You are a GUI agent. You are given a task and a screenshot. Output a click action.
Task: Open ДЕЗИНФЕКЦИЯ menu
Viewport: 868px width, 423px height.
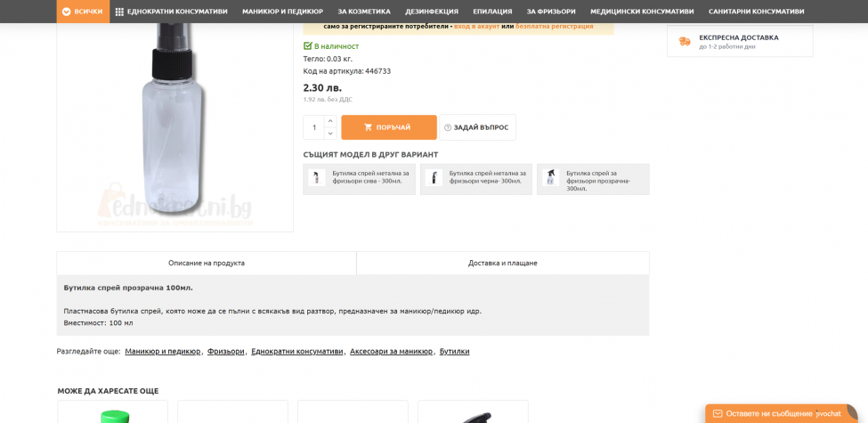[x=431, y=12]
